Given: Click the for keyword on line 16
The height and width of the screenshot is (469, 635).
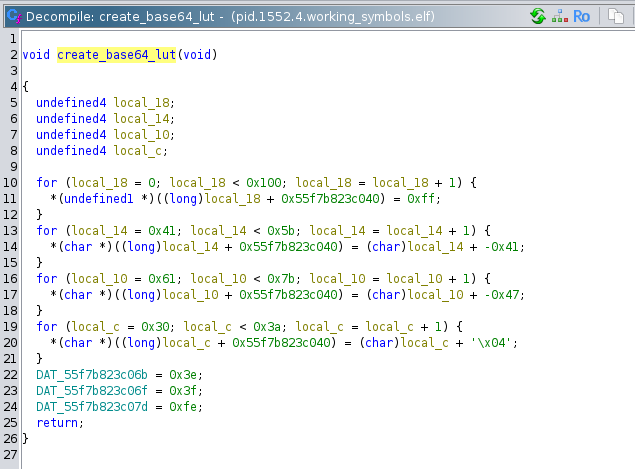Looking at the screenshot, I should 47,279.
